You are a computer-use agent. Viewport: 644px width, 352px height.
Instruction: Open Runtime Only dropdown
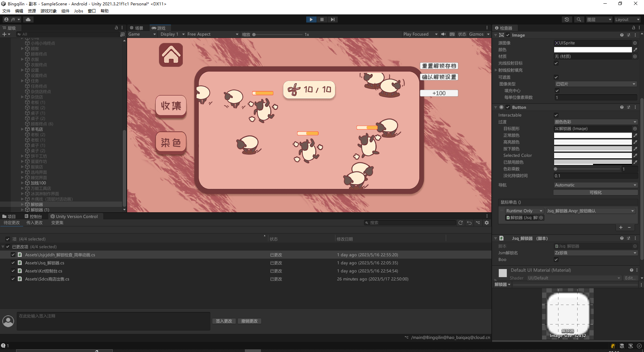pyautogui.click(x=524, y=211)
